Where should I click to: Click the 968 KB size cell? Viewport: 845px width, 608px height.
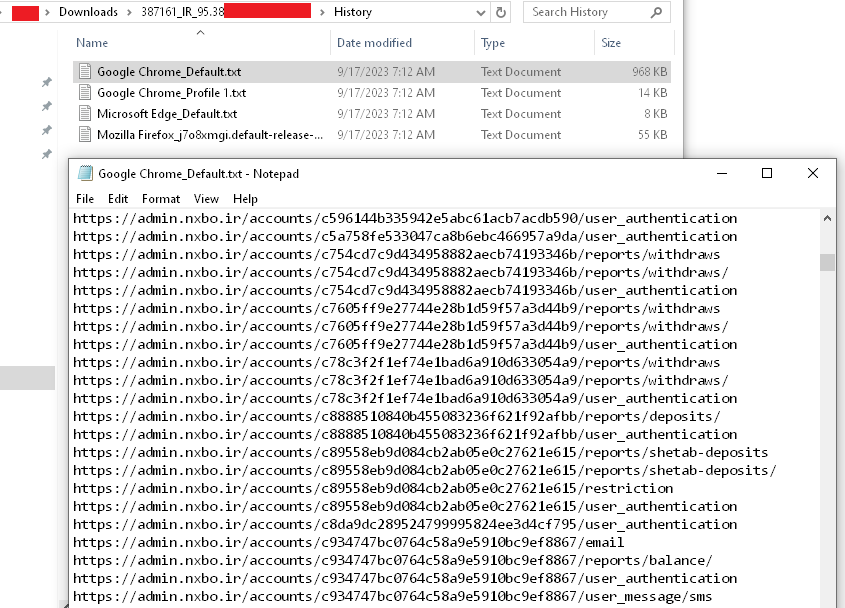point(649,72)
